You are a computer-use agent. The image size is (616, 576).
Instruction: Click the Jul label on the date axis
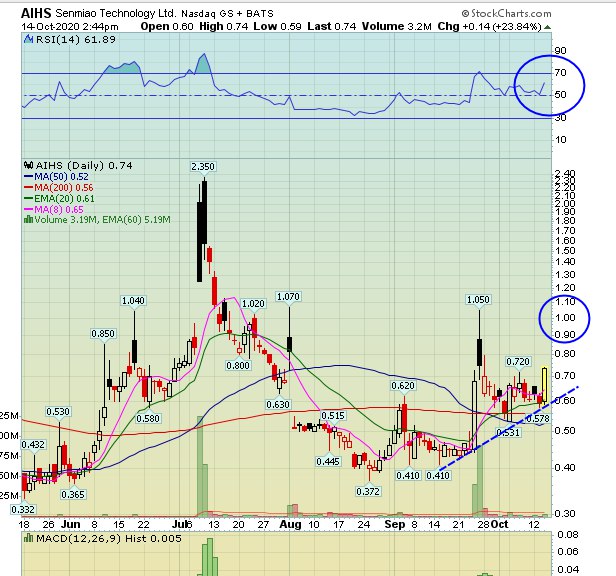(179, 525)
